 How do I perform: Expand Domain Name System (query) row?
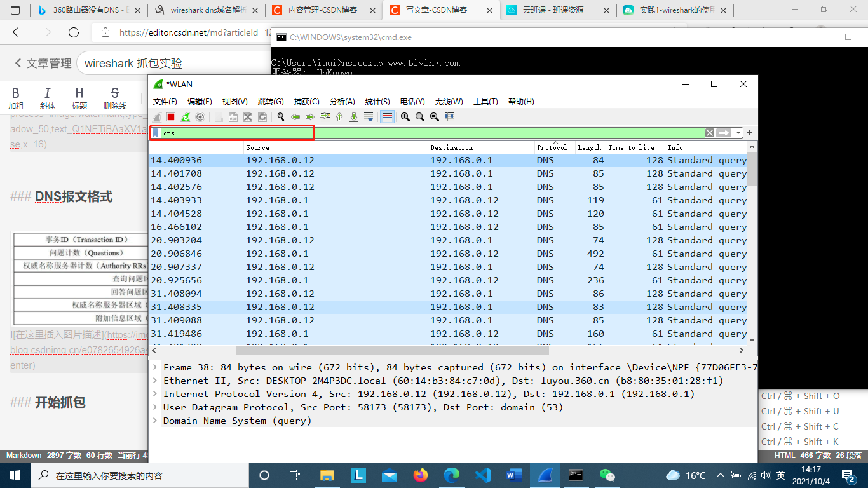pyautogui.click(x=155, y=421)
